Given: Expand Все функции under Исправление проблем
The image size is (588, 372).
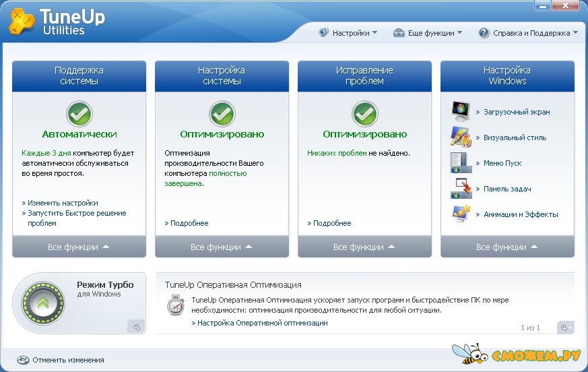Looking at the screenshot, I should coord(365,247).
